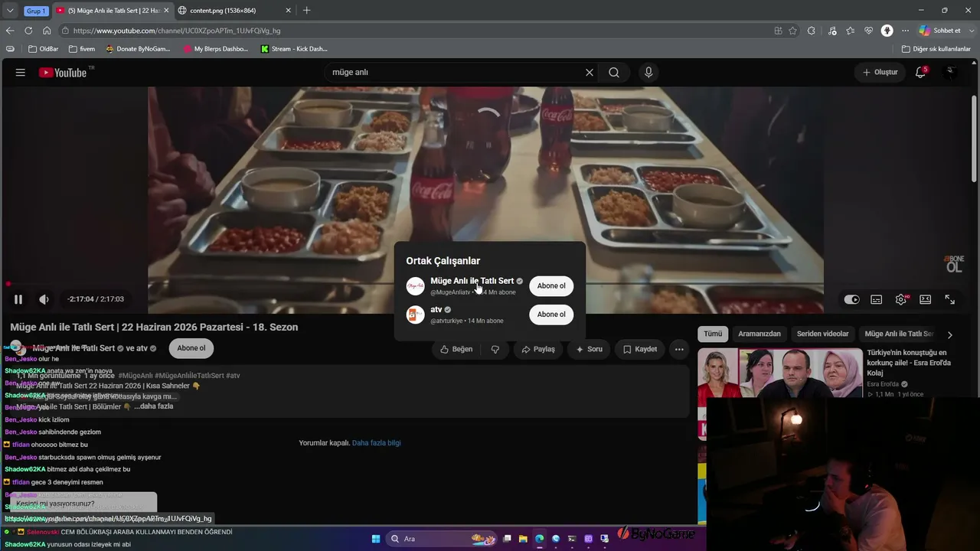Open the atv channel avatar in popup

click(x=415, y=315)
